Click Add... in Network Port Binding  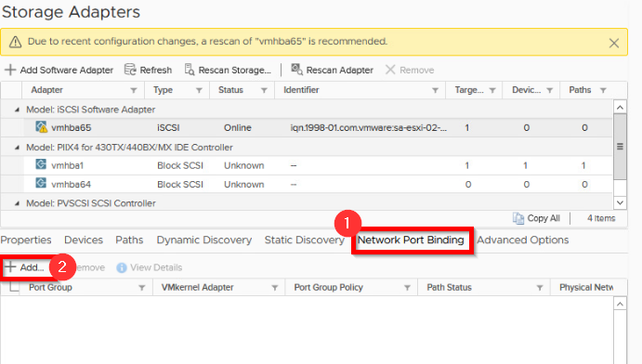pos(24,267)
